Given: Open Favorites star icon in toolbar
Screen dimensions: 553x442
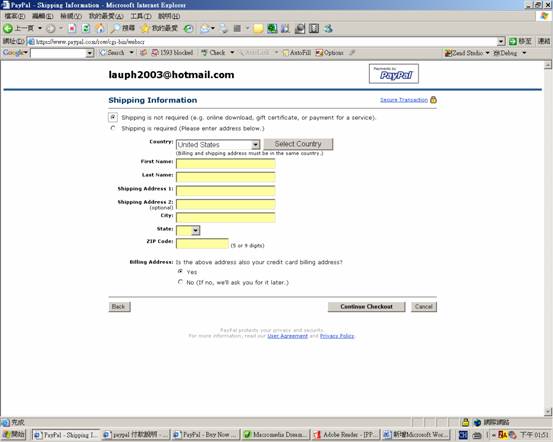Looking at the screenshot, I should pyautogui.click(x=145, y=29).
